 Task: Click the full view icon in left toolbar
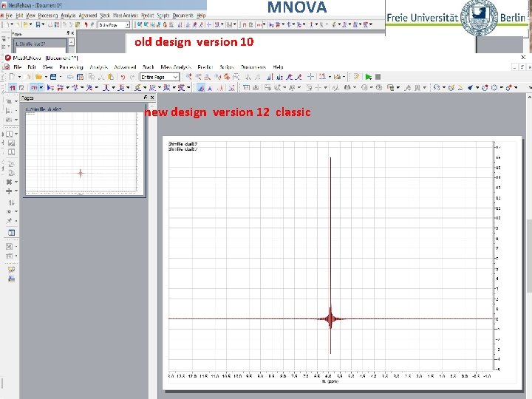coord(9,134)
